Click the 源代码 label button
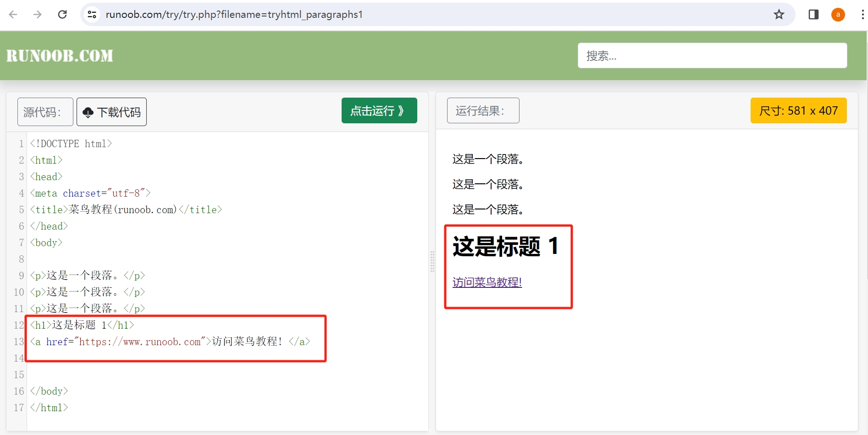This screenshot has height=435, width=868. click(45, 112)
